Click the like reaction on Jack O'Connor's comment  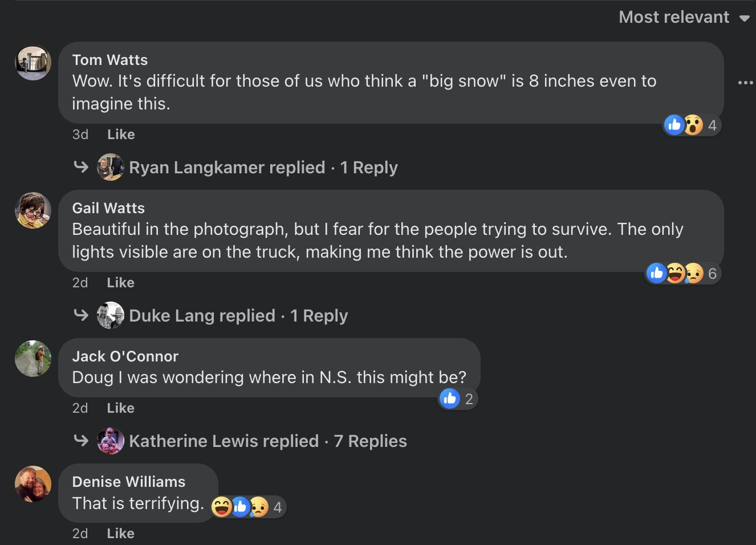pos(450,398)
